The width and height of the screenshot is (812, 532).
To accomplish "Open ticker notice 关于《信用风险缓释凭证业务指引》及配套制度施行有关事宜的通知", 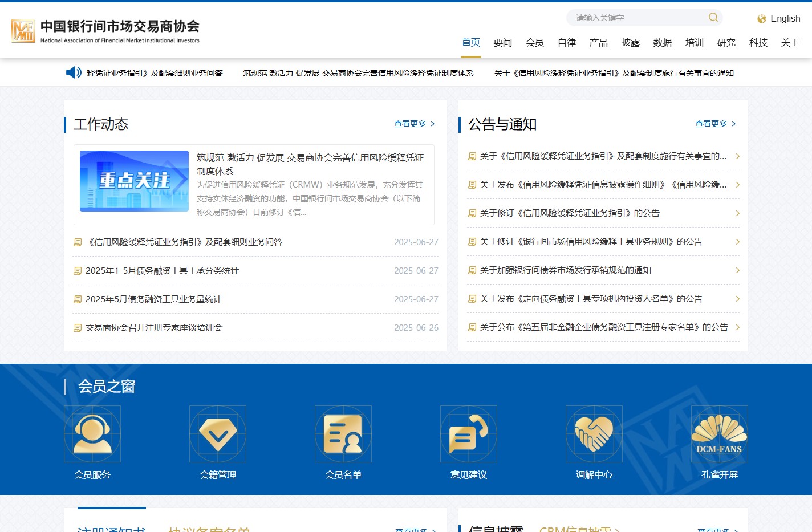I will click(x=614, y=73).
